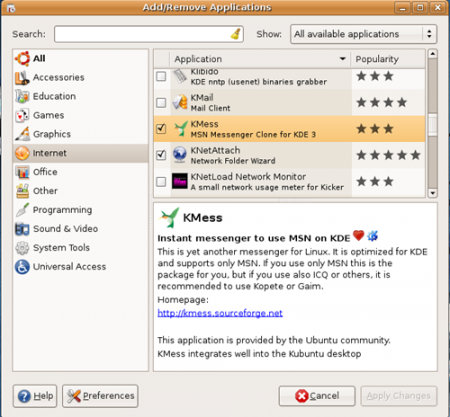Screen dimensions: 450x417
Task: Click the Preferences button
Action: 100,396
